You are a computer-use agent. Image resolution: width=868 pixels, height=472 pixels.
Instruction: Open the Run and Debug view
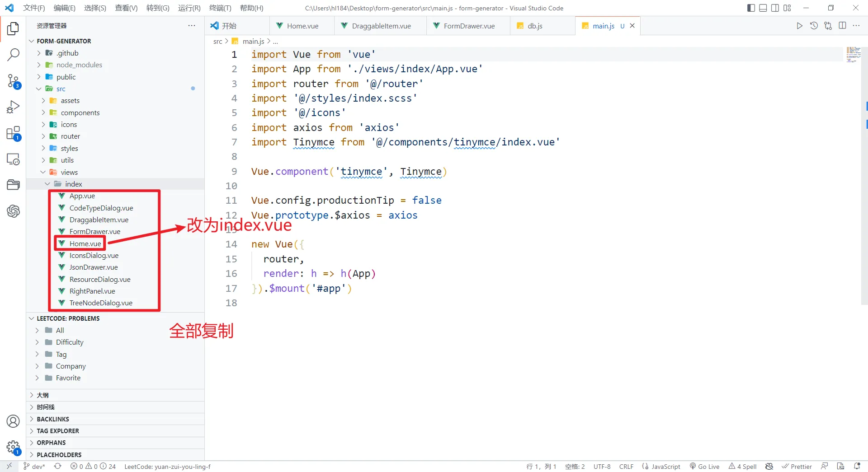[13, 107]
